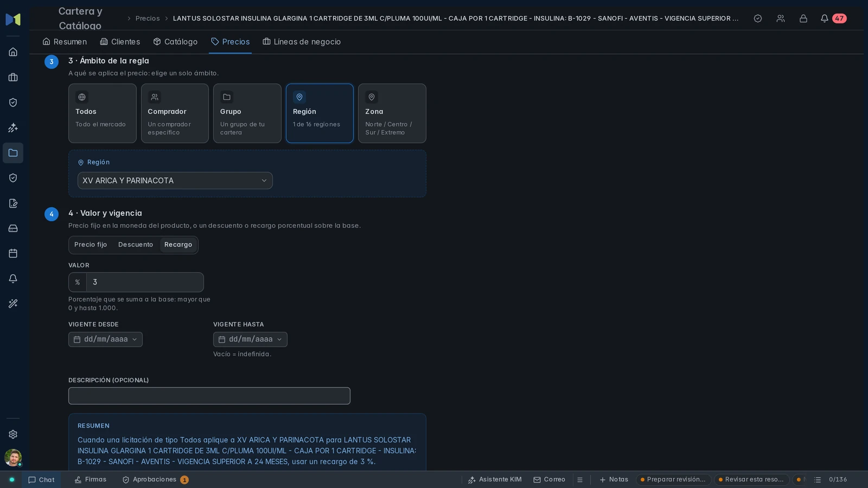Open the magic wand icon in sidebar
Screen dimensions: 868x488
tap(13, 304)
